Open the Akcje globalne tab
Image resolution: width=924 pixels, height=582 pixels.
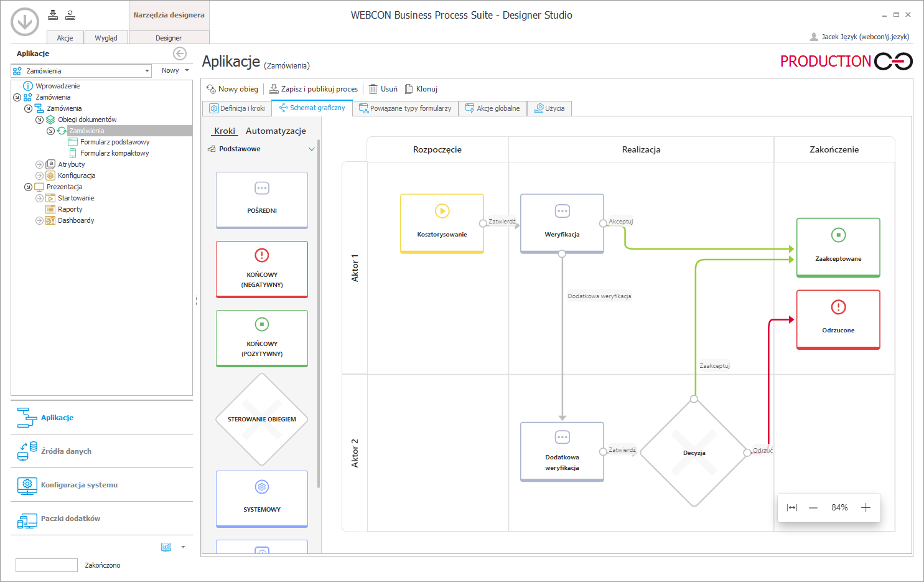tap(493, 108)
